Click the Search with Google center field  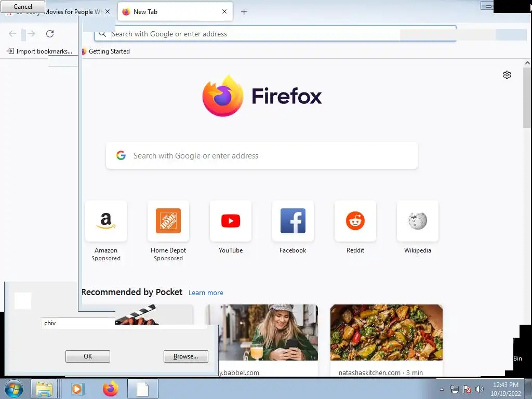point(262,156)
